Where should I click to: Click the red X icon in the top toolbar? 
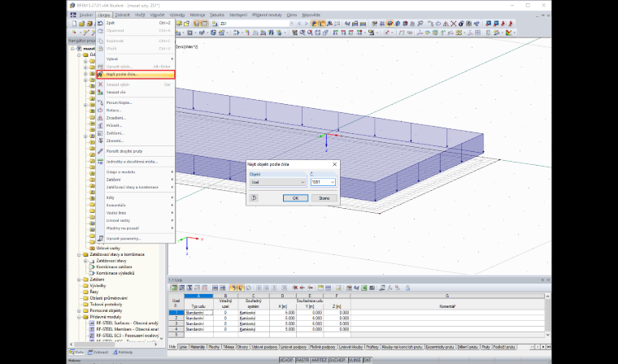454,24
